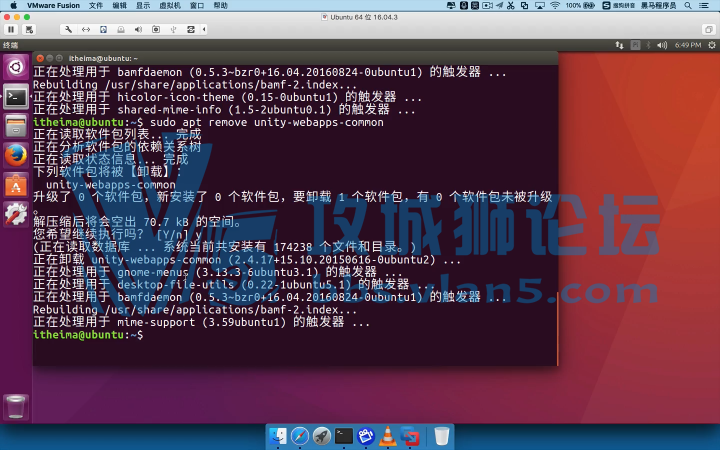Click the 'sudo apt remove unity-webapps-common' command

267,122
